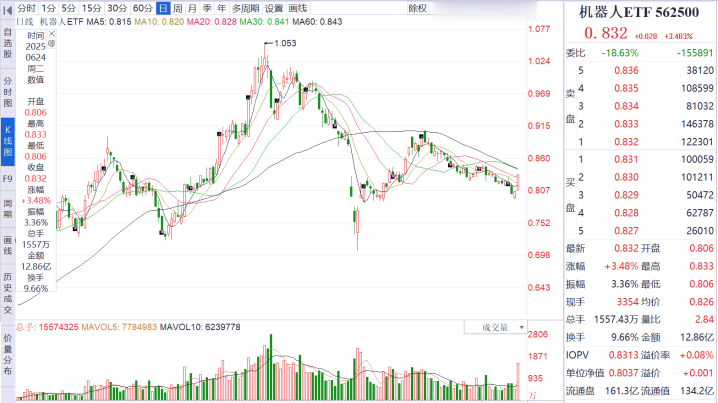This screenshot has height=403, width=718.
Task: Click the MAVOL5: 7784983 label
Action: 119,327
